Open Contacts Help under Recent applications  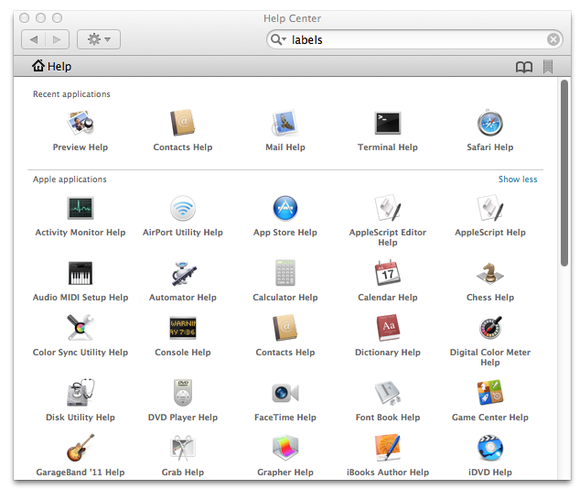[x=183, y=122]
